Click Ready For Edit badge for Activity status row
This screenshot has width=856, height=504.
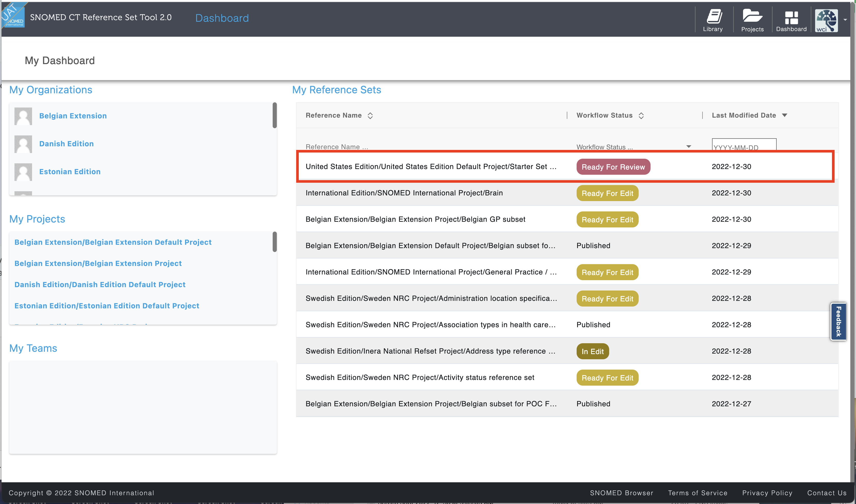607,378
